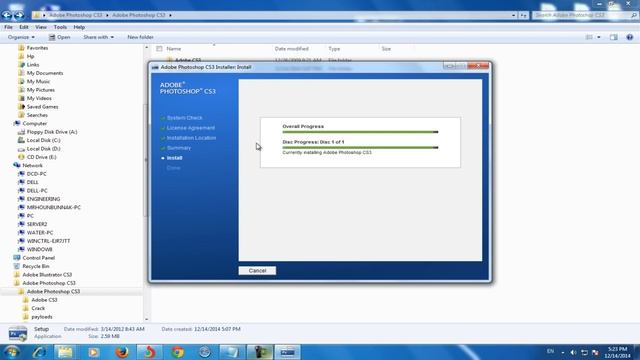Click the Local Disk (D:) icon
The height and width of the screenshot is (360, 640).
tap(21, 149)
